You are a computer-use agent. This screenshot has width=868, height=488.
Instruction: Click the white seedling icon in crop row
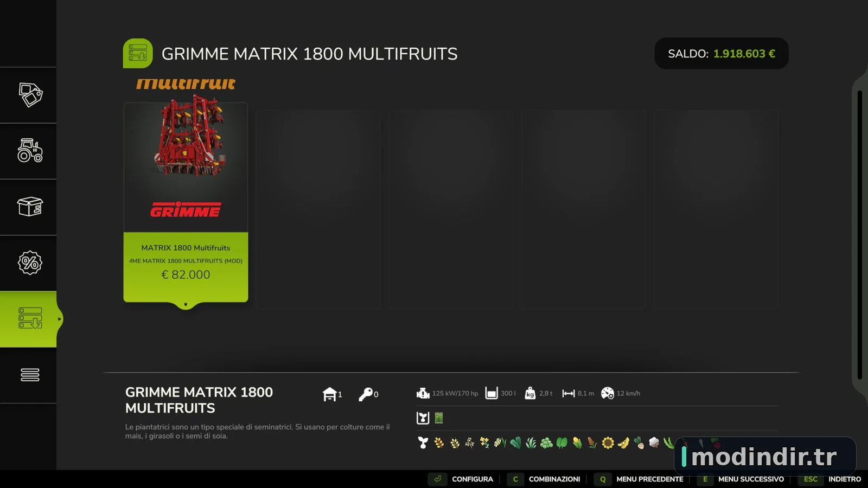pos(423,443)
